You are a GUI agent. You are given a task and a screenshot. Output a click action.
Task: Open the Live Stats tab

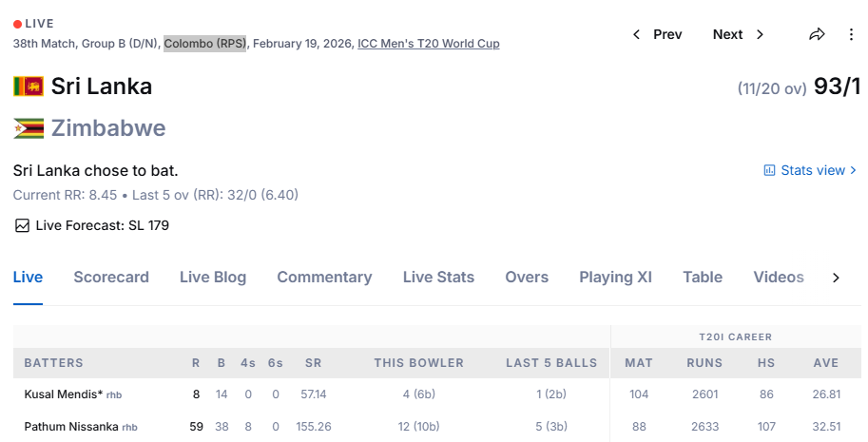438,278
